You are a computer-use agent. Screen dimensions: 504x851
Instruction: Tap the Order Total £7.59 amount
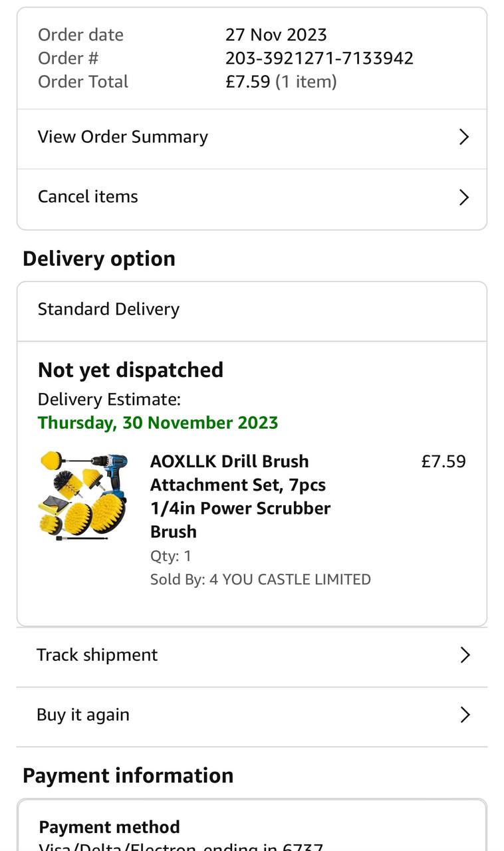click(247, 82)
